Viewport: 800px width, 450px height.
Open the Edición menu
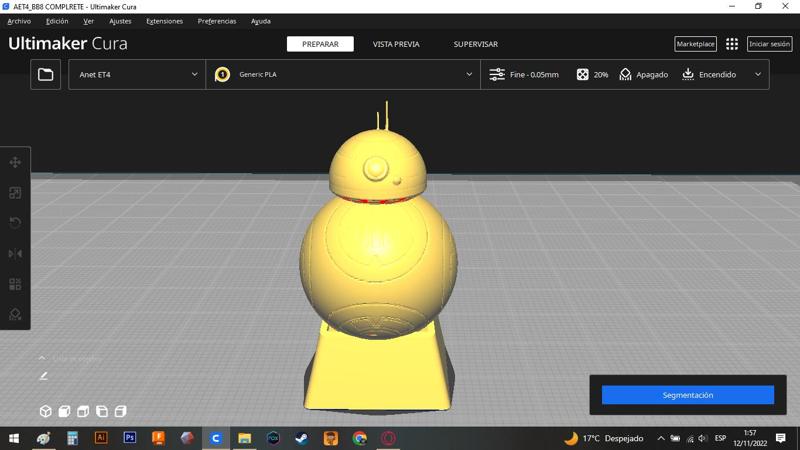click(57, 21)
